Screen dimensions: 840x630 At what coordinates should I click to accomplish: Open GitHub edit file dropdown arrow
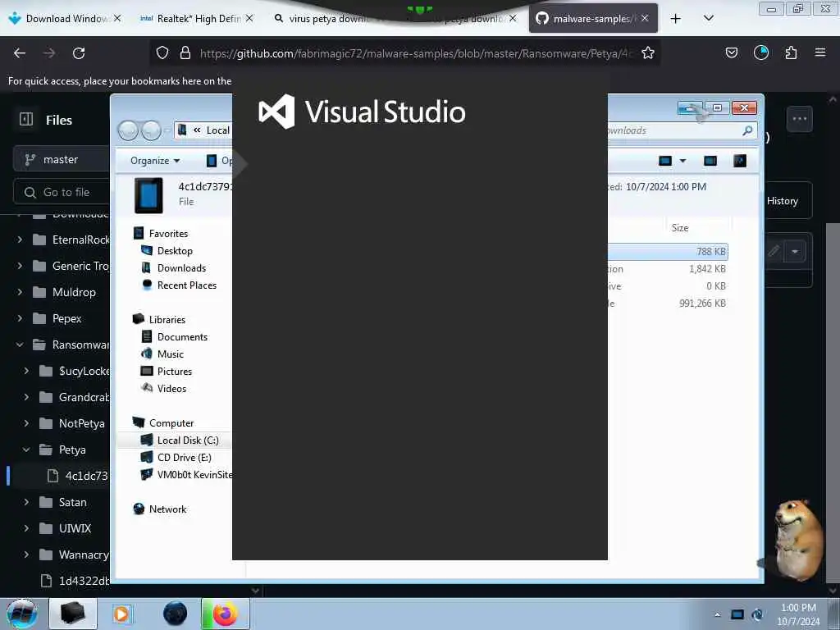coord(795,251)
